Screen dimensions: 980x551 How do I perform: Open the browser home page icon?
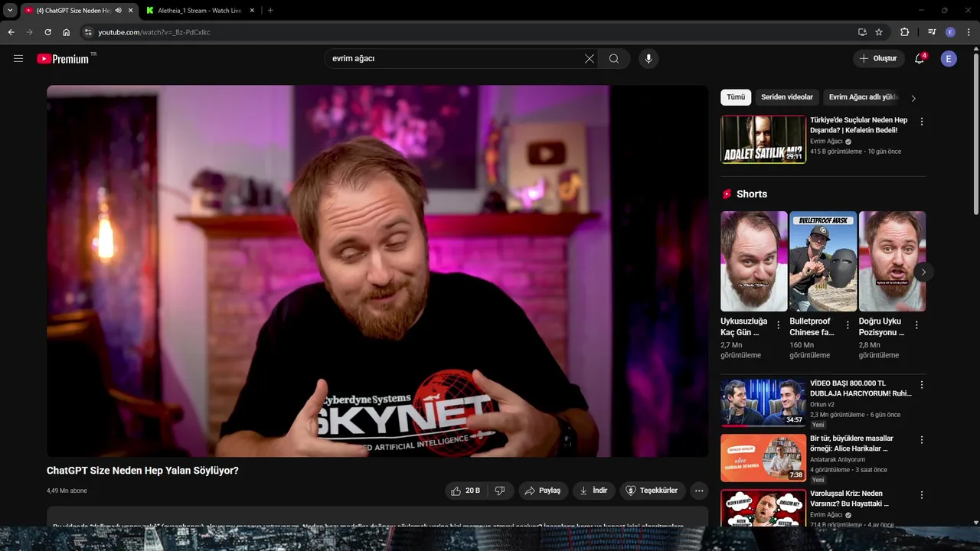tap(66, 32)
